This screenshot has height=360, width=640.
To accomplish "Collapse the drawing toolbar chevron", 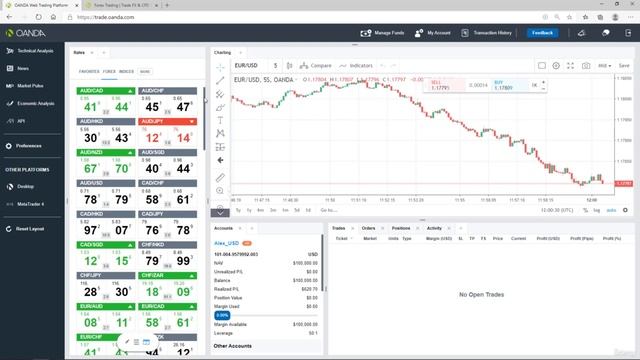I will [x=220, y=213].
